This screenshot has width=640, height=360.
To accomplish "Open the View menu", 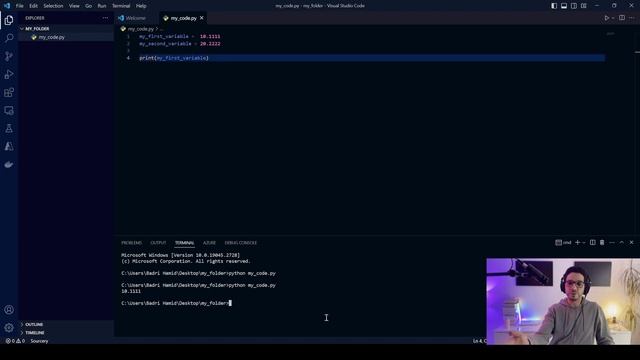I will [x=74, y=6].
